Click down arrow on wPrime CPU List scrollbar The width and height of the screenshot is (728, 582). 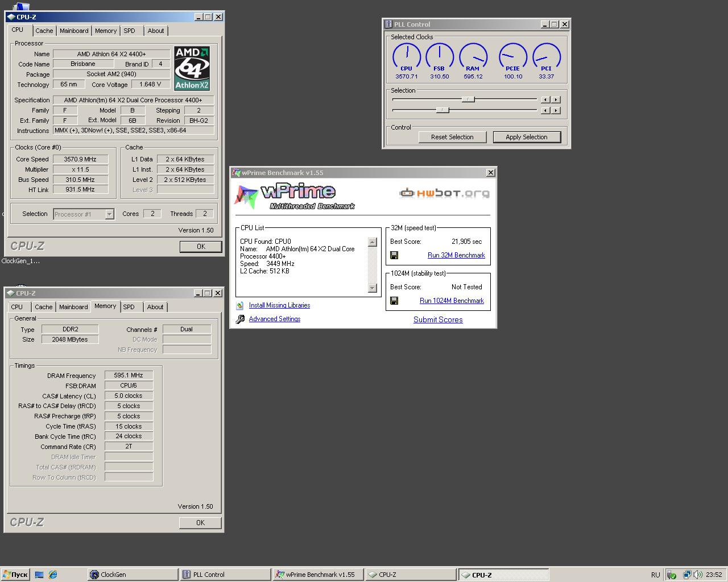(x=373, y=288)
